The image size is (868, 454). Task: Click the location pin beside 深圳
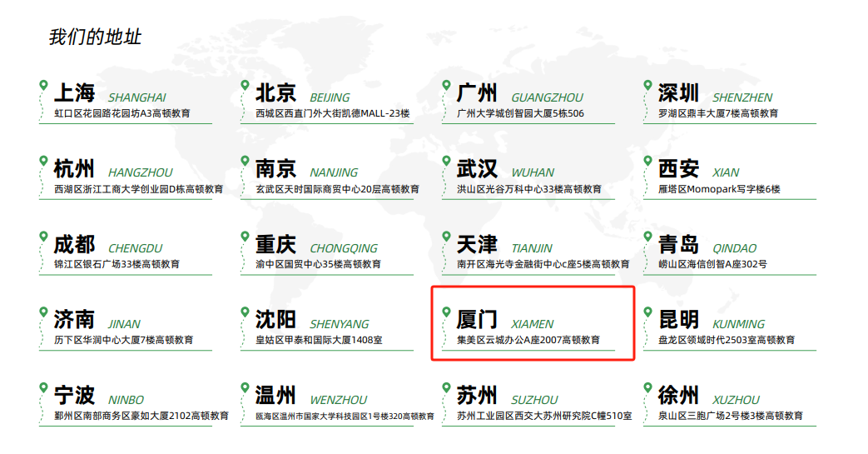click(647, 85)
